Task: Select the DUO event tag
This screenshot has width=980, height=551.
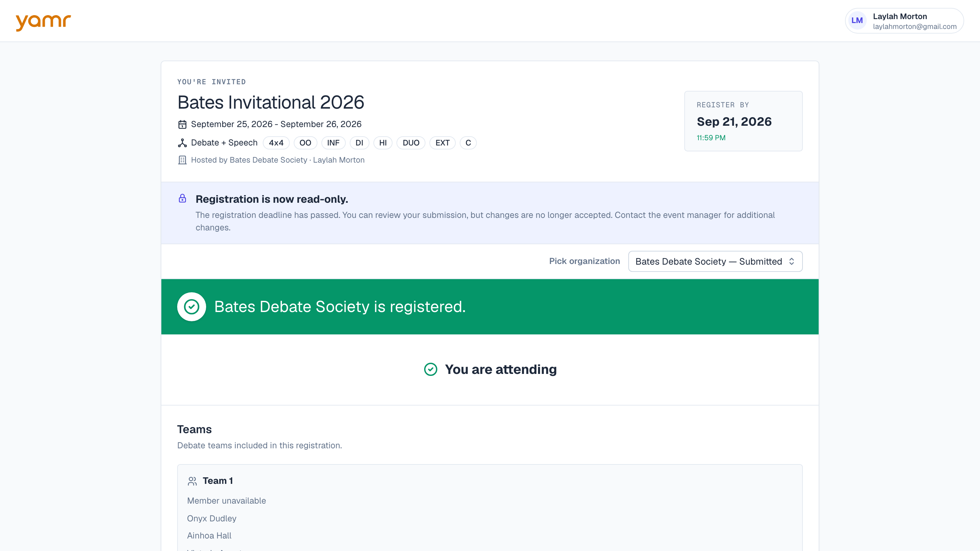Action: (x=411, y=143)
